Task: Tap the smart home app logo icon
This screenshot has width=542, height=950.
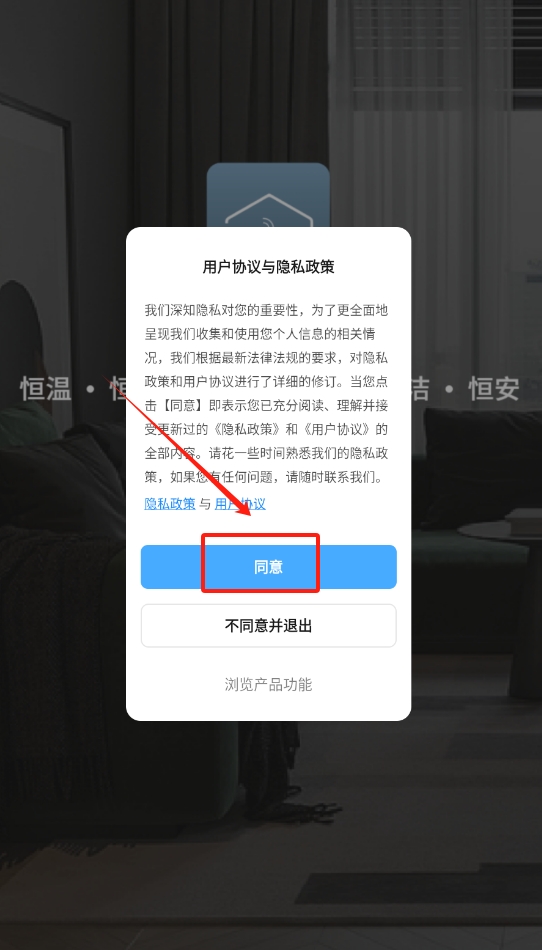Action: (x=268, y=195)
